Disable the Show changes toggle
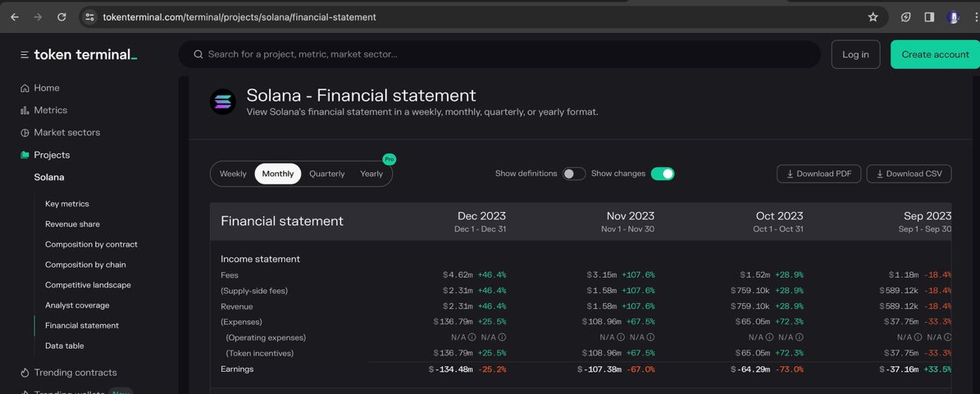 tap(662, 174)
